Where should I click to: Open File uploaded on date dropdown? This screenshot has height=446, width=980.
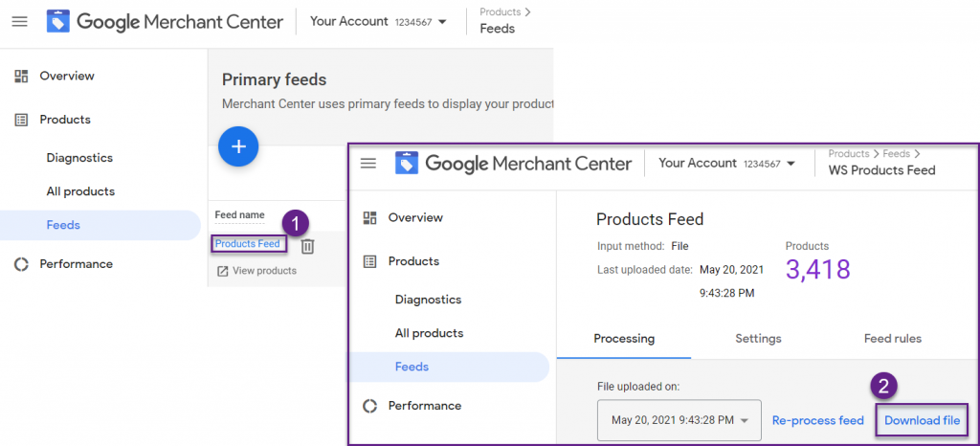tap(679, 420)
